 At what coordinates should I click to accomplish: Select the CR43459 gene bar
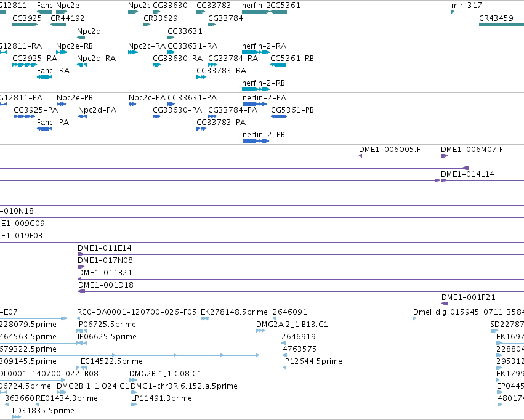502,25
